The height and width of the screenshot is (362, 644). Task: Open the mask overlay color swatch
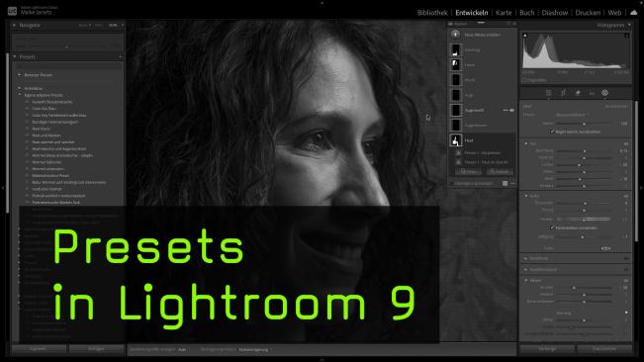(506, 183)
